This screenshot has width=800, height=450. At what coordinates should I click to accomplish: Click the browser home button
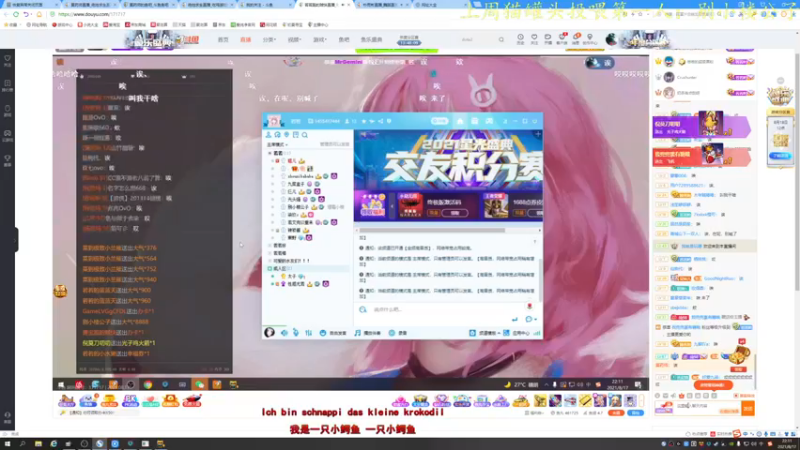click(x=39, y=14)
